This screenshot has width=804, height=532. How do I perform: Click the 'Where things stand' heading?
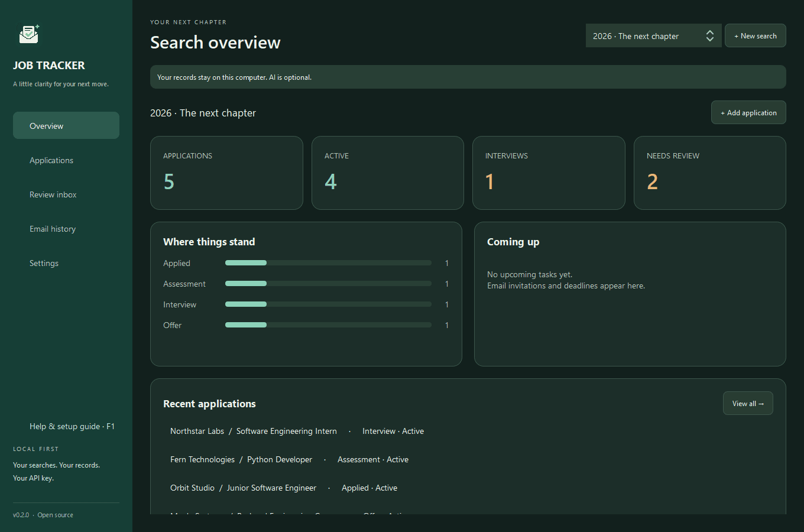pos(209,242)
